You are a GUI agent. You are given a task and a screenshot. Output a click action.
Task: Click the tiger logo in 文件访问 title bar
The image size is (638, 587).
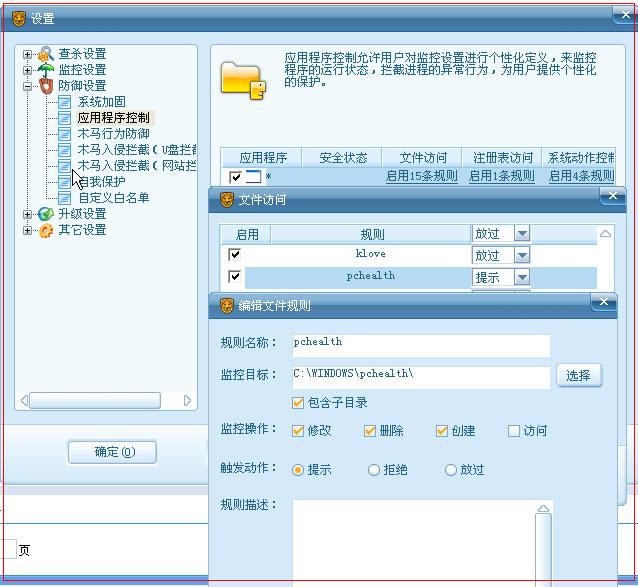227,200
